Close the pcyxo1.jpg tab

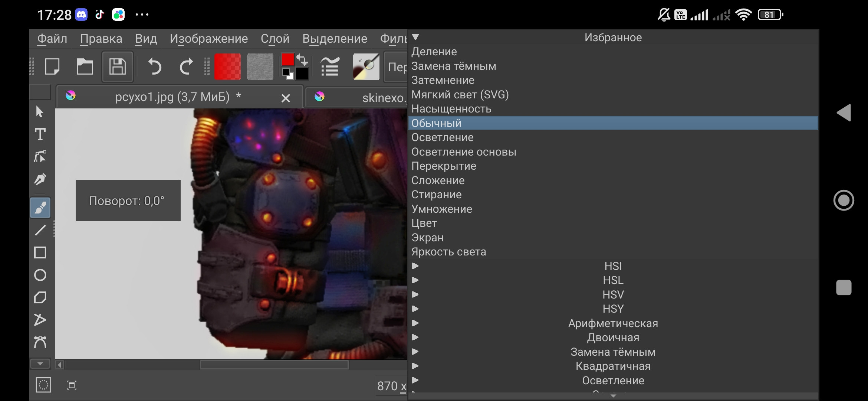pos(286,98)
